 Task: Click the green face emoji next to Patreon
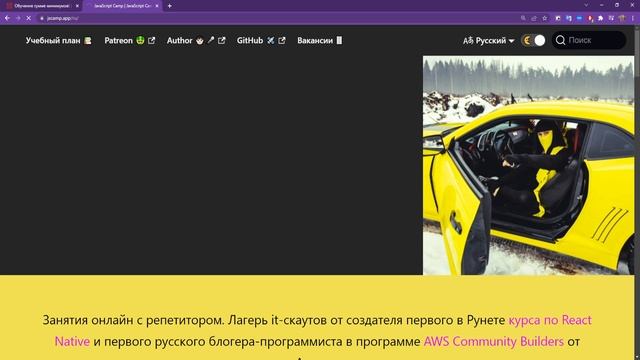[x=140, y=40]
